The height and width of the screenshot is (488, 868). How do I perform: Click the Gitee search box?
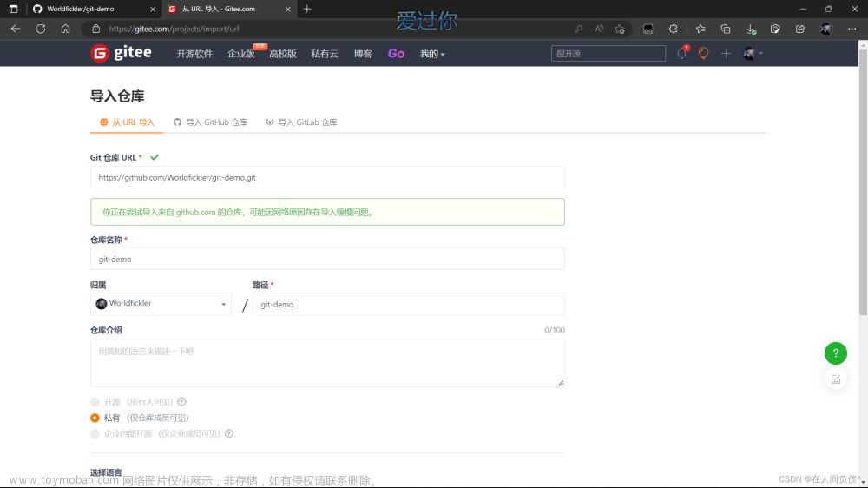coord(608,53)
